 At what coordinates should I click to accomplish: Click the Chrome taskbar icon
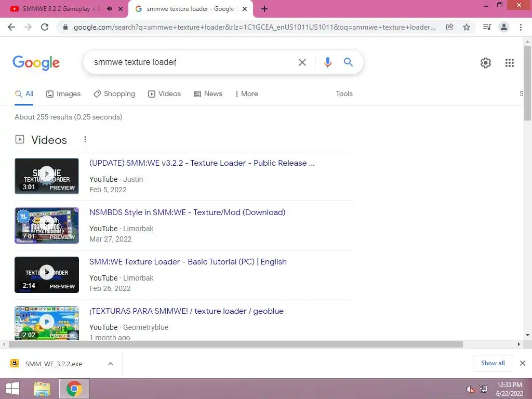point(74,389)
